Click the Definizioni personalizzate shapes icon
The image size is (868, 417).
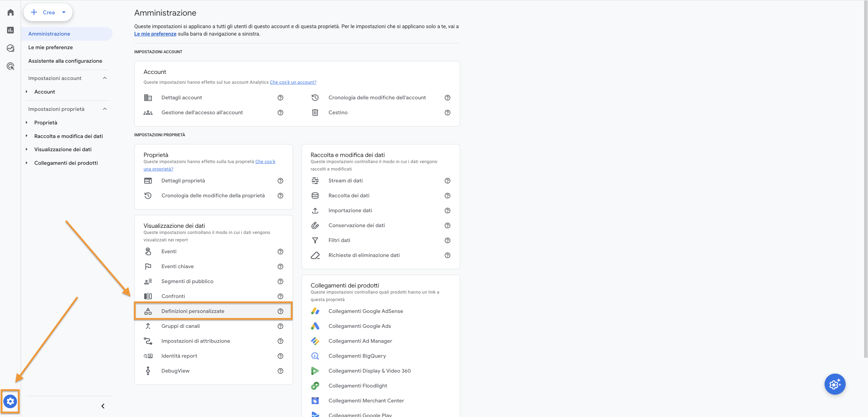click(x=148, y=311)
